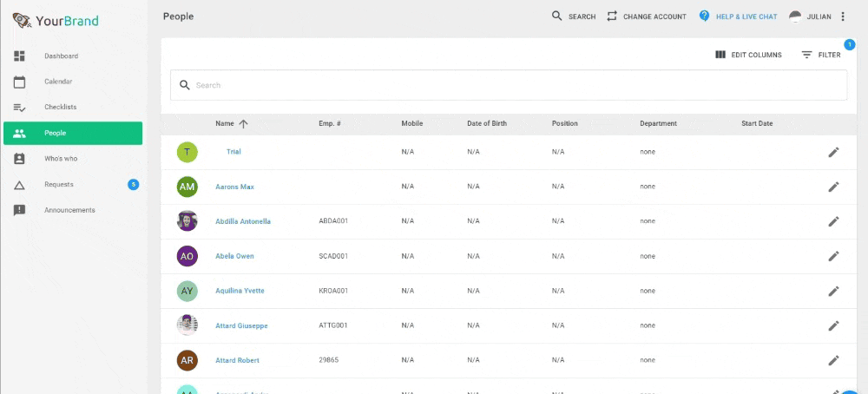The image size is (868, 394).
Task: Click the AY avatar for Aquilina Yvette
Action: [x=187, y=291]
